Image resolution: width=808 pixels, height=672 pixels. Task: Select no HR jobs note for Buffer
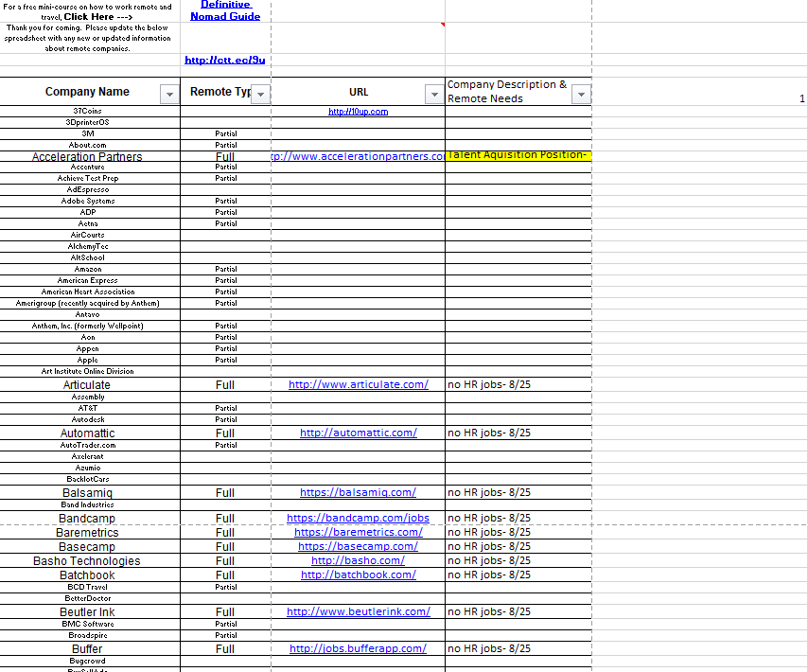518,648
